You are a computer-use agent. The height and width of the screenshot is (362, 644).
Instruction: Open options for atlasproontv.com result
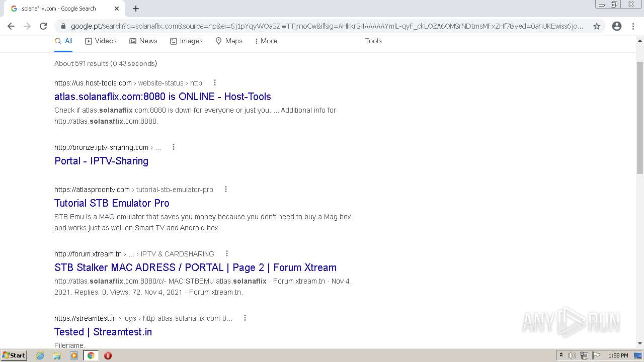click(226, 190)
